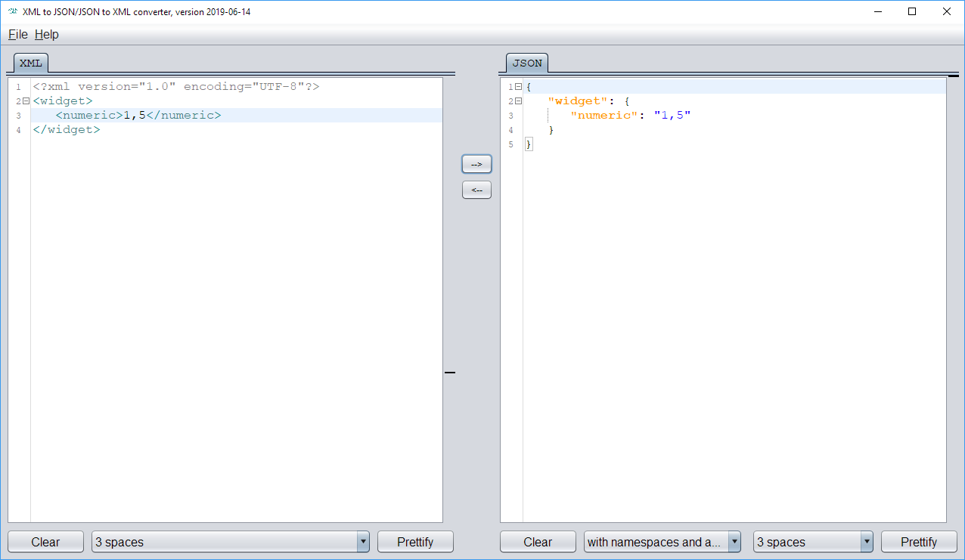Screen dimensions: 965x560
Task: Clear the JSON editor contents
Action: point(538,542)
